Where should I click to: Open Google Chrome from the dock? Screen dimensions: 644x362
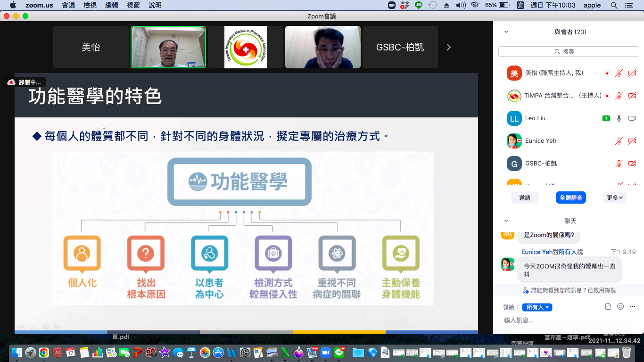pyautogui.click(x=43, y=352)
